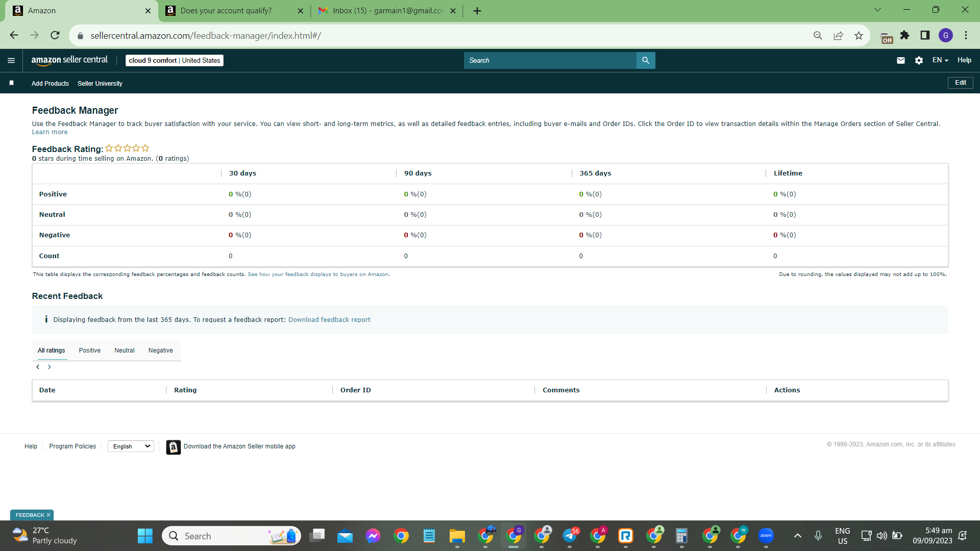Open Program Policies footer link
The image size is (980, 551).
click(x=72, y=446)
